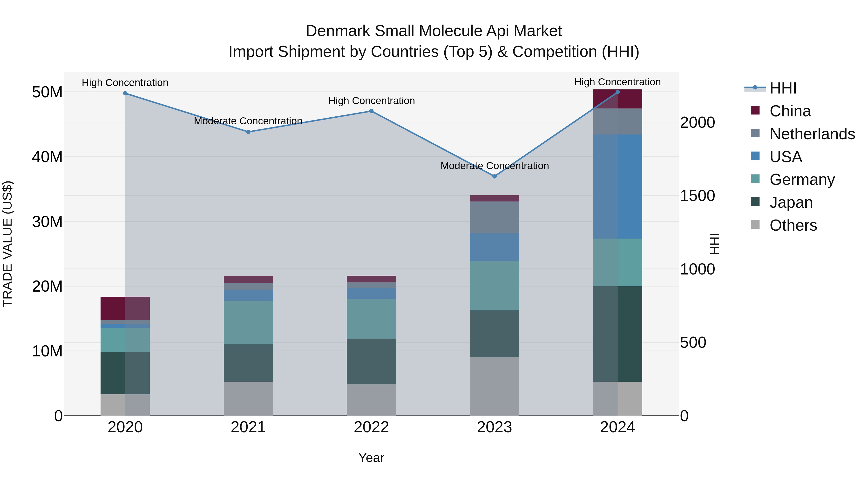Click the 2024 High Concentration annotation
This screenshot has width=868, height=488.
pos(618,82)
